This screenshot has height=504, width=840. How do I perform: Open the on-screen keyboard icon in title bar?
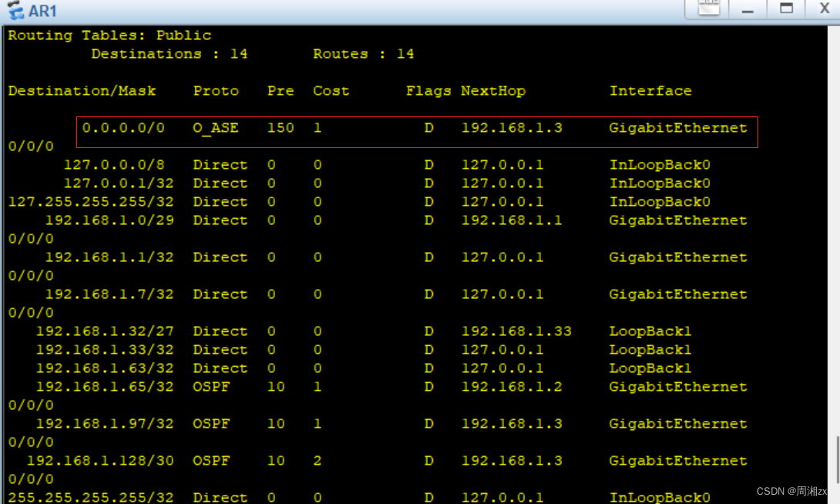[707, 9]
